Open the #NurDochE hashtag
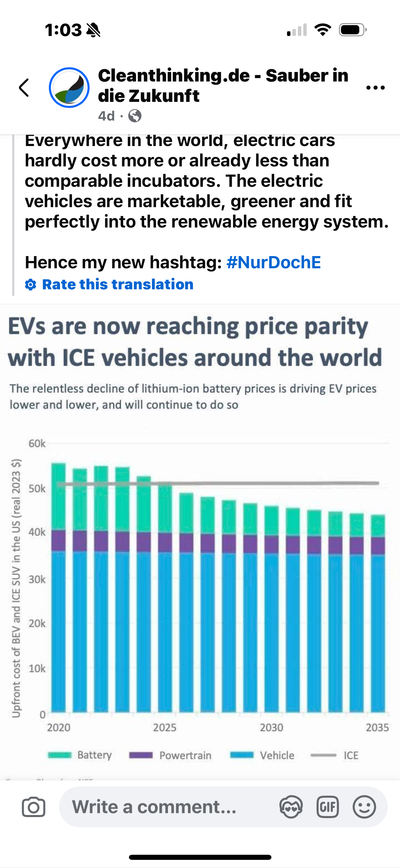The width and height of the screenshot is (400, 868). pos(273,263)
